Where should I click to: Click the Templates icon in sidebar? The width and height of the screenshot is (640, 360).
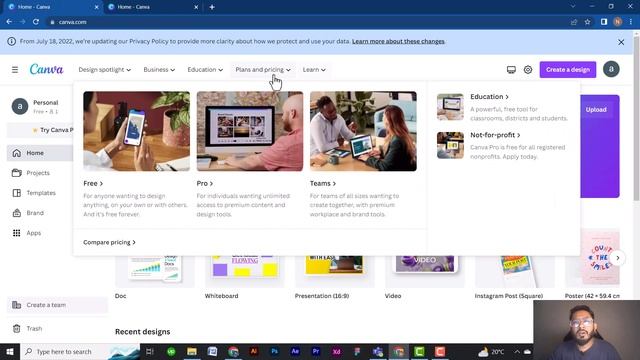[x=17, y=193]
